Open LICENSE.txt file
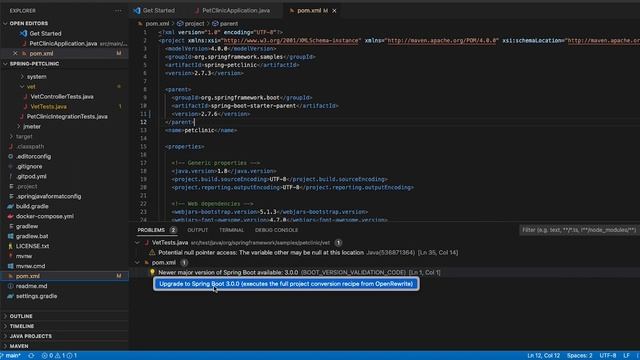This screenshot has width=640, height=360. 32,246
